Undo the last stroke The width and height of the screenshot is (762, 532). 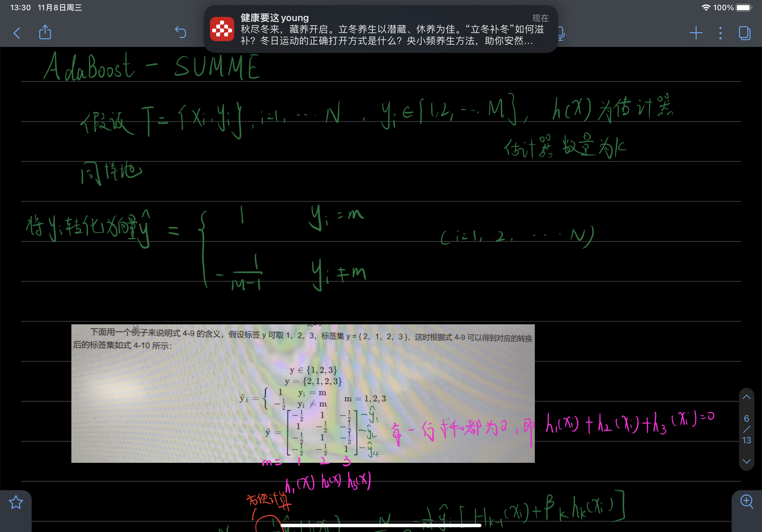tap(181, 33)
